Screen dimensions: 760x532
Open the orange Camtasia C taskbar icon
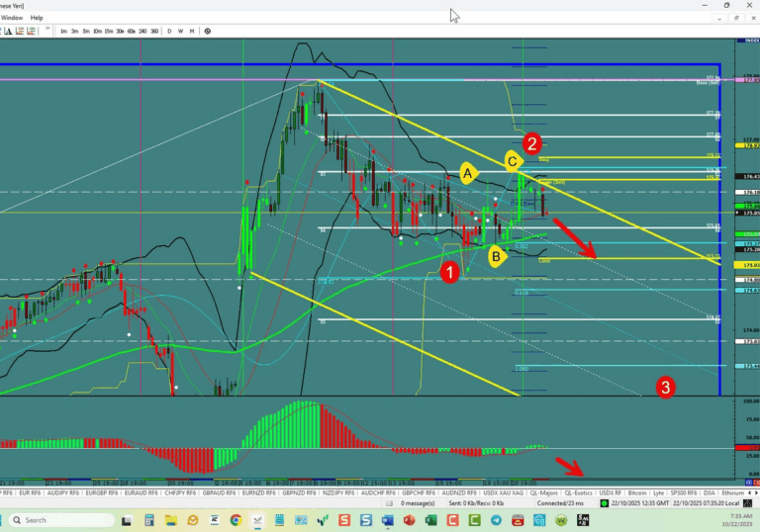452,520
